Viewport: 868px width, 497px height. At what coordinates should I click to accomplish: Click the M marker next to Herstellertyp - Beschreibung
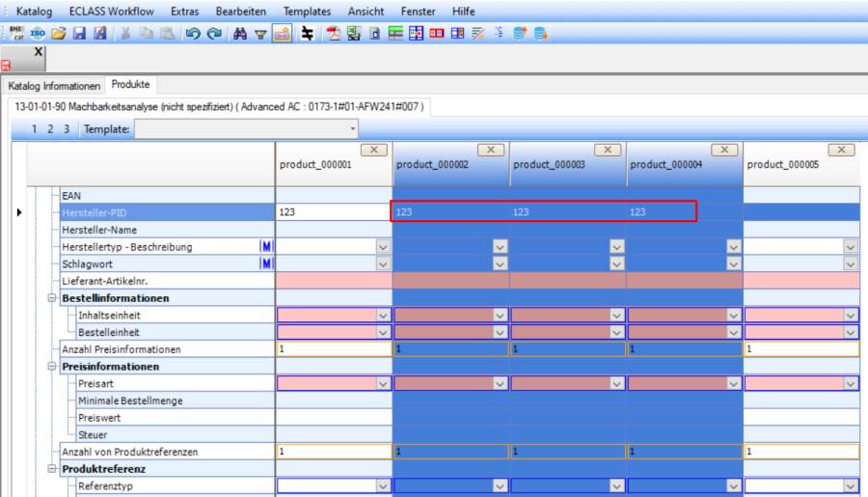266,246
